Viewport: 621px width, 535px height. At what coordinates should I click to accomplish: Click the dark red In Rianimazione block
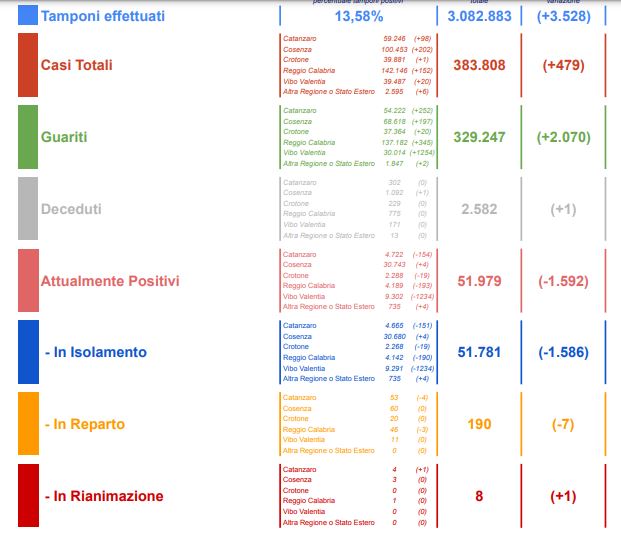point(29,495)
